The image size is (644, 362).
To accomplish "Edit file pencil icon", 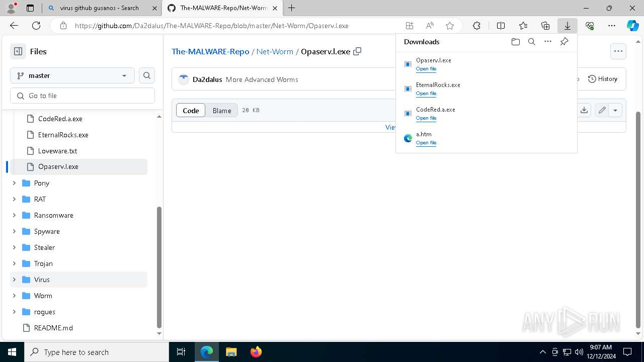I will point(602,110).
